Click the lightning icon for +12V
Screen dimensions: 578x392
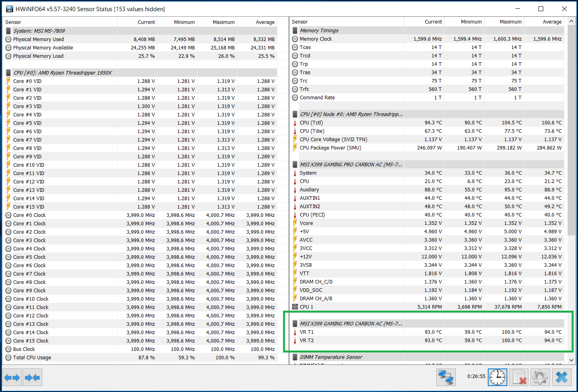295,257
